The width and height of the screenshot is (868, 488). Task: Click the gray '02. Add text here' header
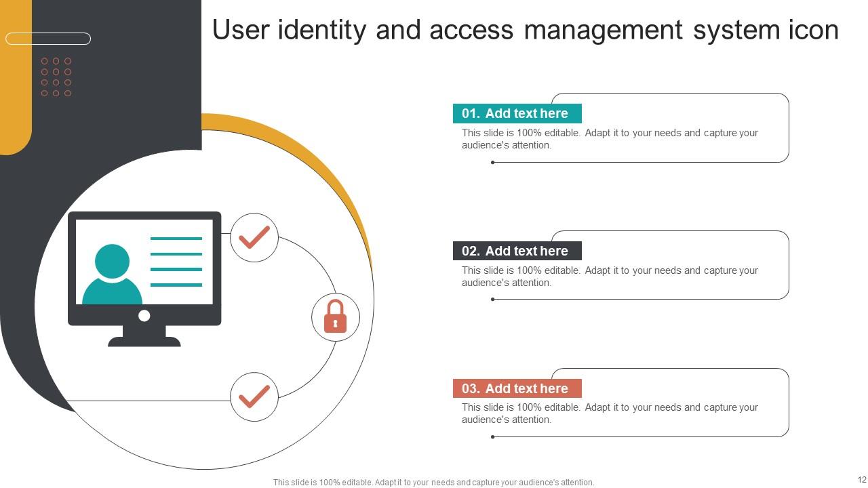517,251
